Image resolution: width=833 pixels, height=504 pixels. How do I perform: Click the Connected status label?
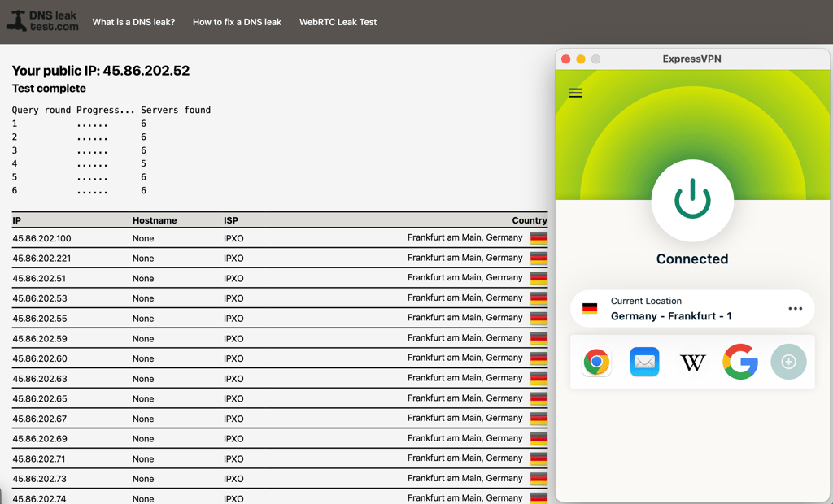click(692, 259)
